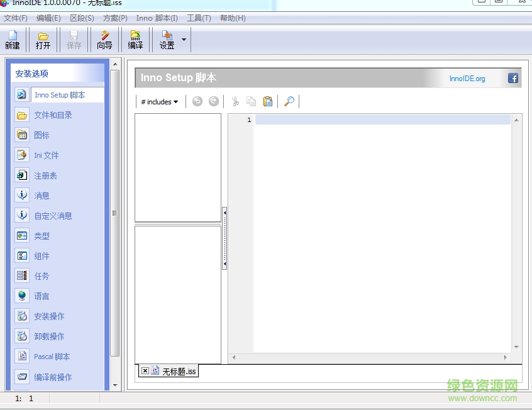
Task: Click the 编译 (Compile) toolbar icon
Action: [135, 40]
